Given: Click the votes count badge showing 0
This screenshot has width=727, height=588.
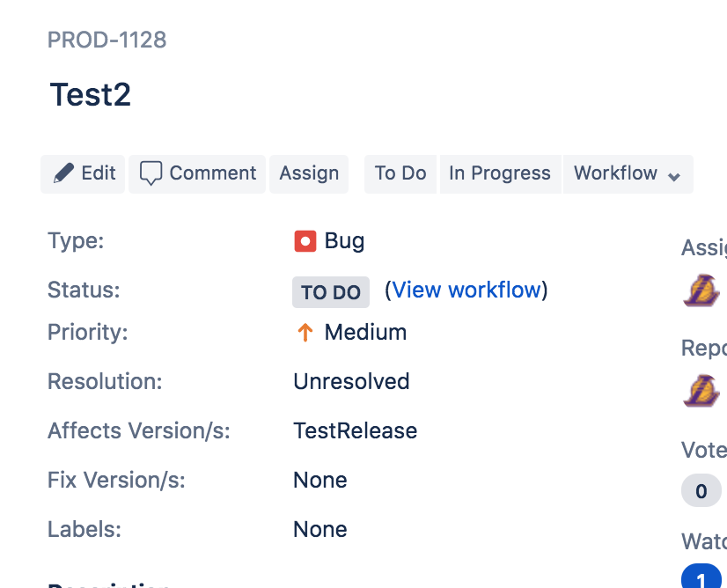Looking at the screenshot, I should (x=701, y=490).
